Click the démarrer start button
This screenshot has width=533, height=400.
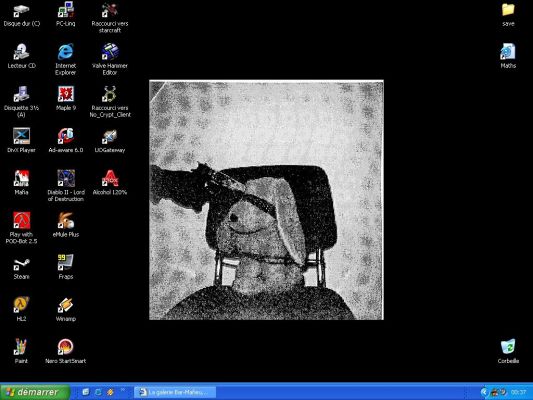pyautogui.click(x=35, y=392)
